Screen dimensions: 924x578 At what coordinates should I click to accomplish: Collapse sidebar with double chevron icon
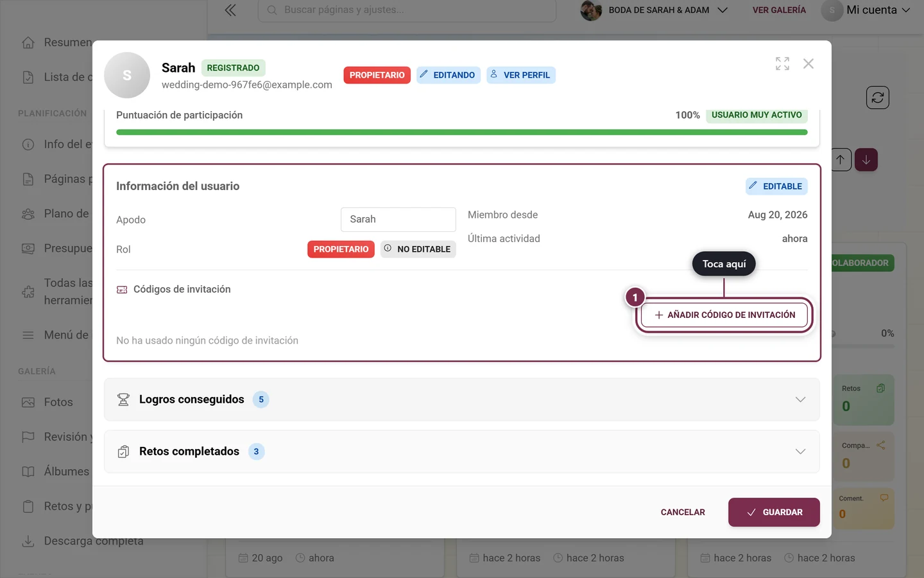tap(230, 10)
